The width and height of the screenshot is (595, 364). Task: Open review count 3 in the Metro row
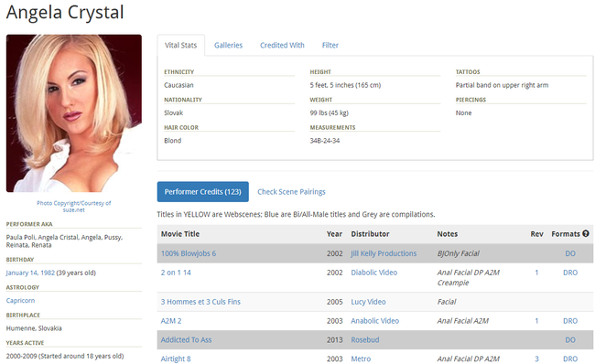pyautogui.click(x=536, y=359)
